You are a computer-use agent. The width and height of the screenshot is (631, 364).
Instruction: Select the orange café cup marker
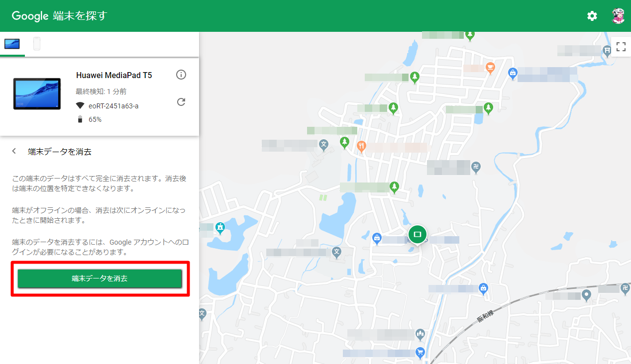click(490, 68)
